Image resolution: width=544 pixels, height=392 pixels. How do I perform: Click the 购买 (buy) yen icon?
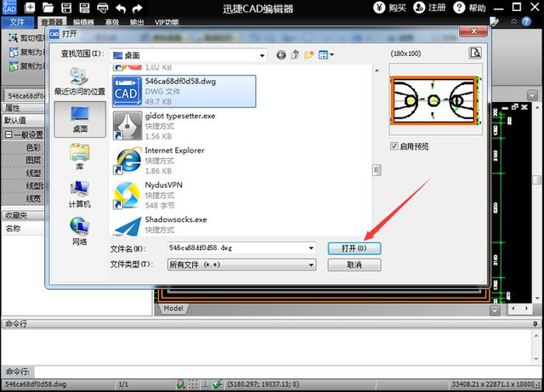point(379,8)
